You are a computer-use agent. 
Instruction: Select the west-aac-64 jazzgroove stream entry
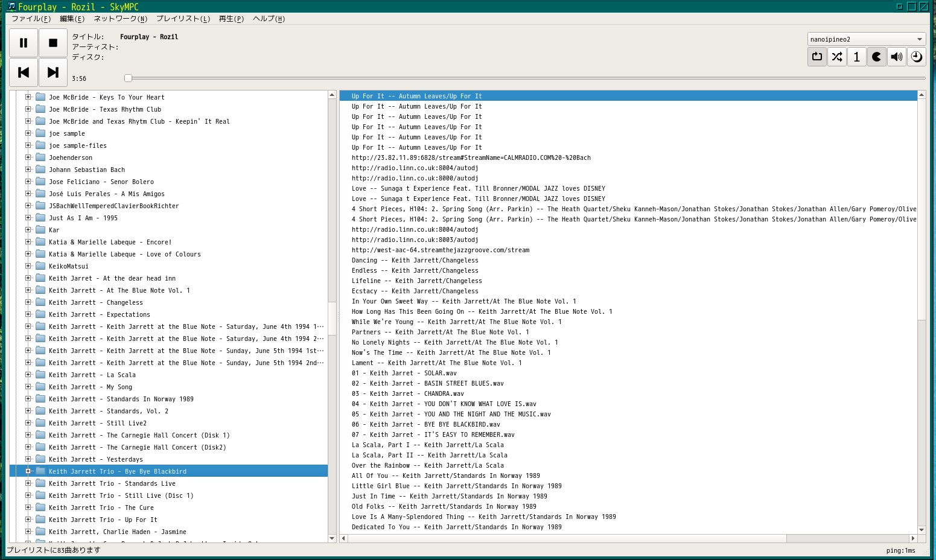coord(440,250)
